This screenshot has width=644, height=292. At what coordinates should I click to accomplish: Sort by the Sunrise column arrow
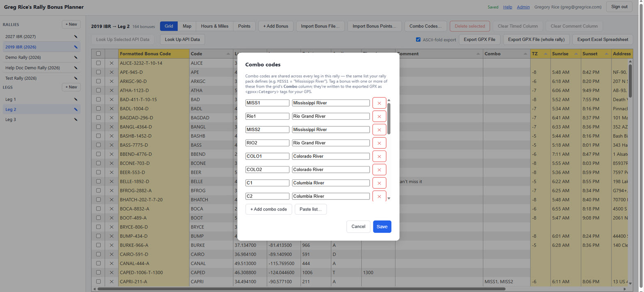tap(576, 54)
